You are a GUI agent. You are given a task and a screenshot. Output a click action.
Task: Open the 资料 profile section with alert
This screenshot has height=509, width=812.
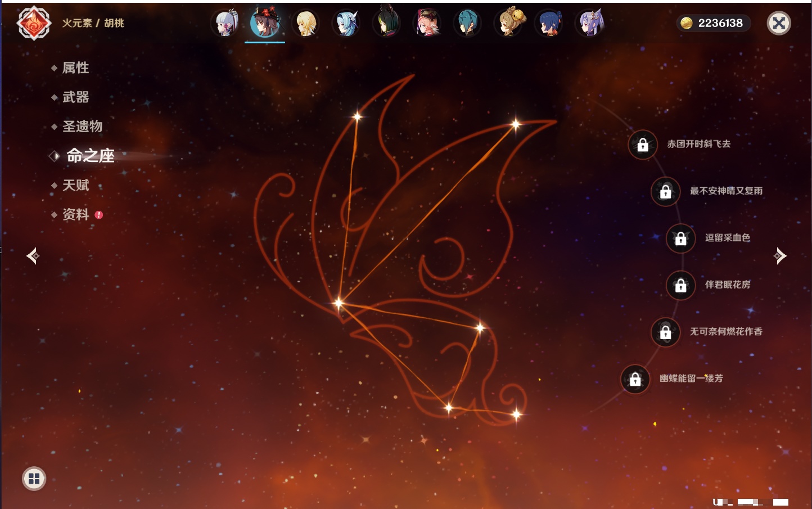75,214
